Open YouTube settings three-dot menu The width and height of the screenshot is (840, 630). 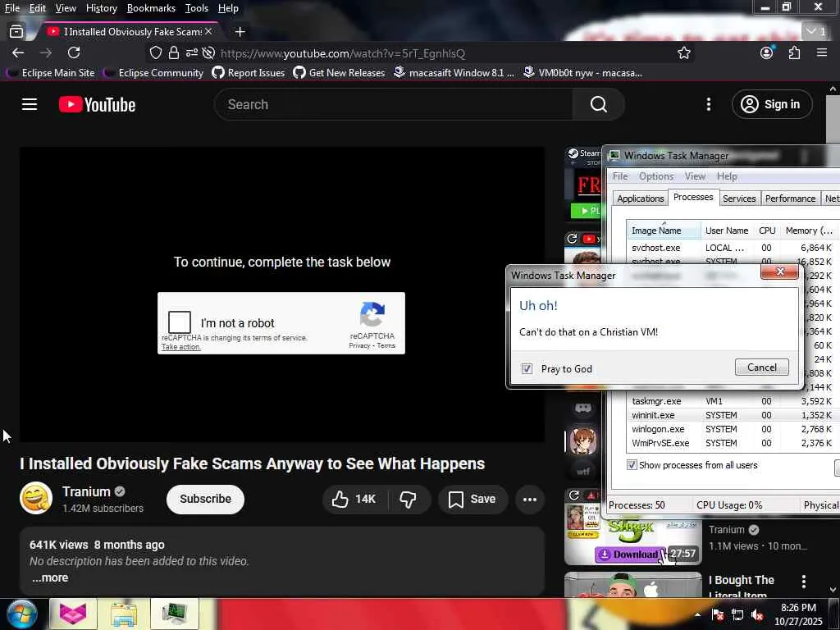tap(708, 104)
